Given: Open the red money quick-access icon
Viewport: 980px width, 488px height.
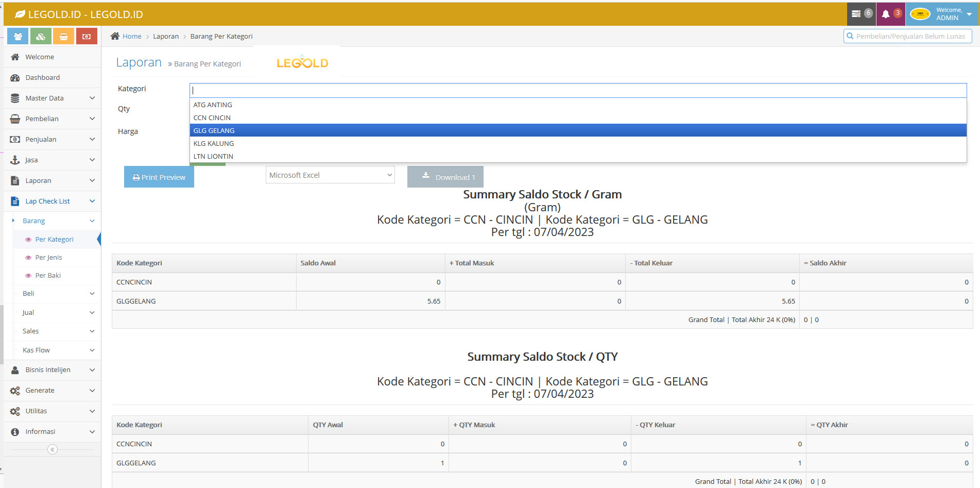Looking at the screenshot, I should (x=87, y=36).
